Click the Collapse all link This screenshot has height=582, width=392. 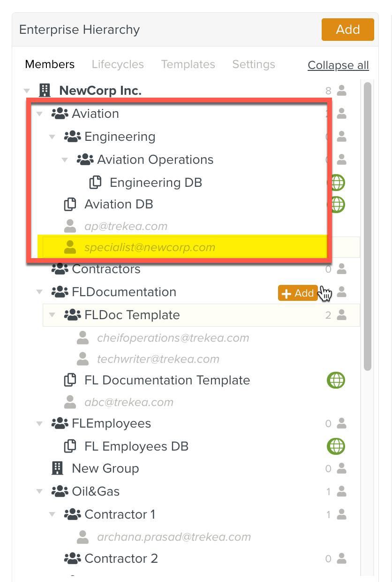pos(338,65)
